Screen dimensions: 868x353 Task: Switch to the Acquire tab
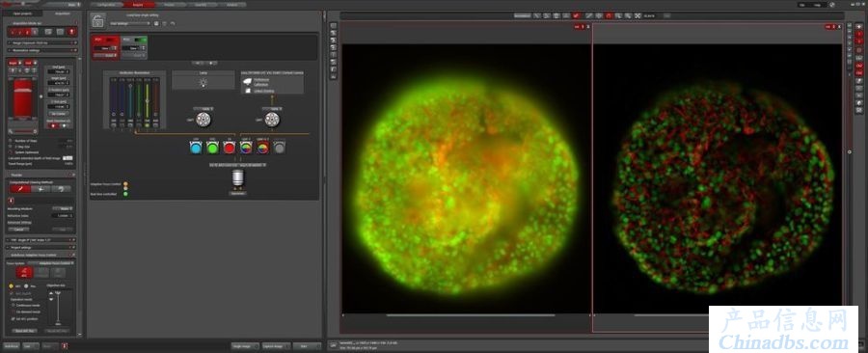138,5
